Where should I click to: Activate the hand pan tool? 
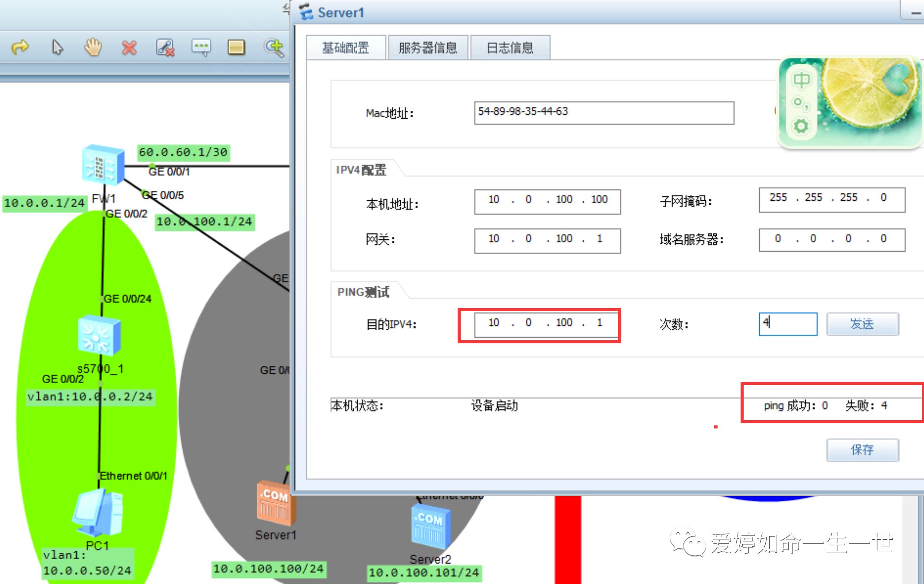click(x=93, y=47)
